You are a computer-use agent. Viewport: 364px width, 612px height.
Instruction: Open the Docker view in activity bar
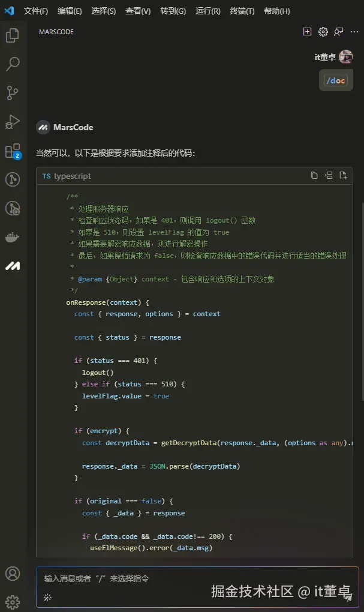click(x=13, y=237)
